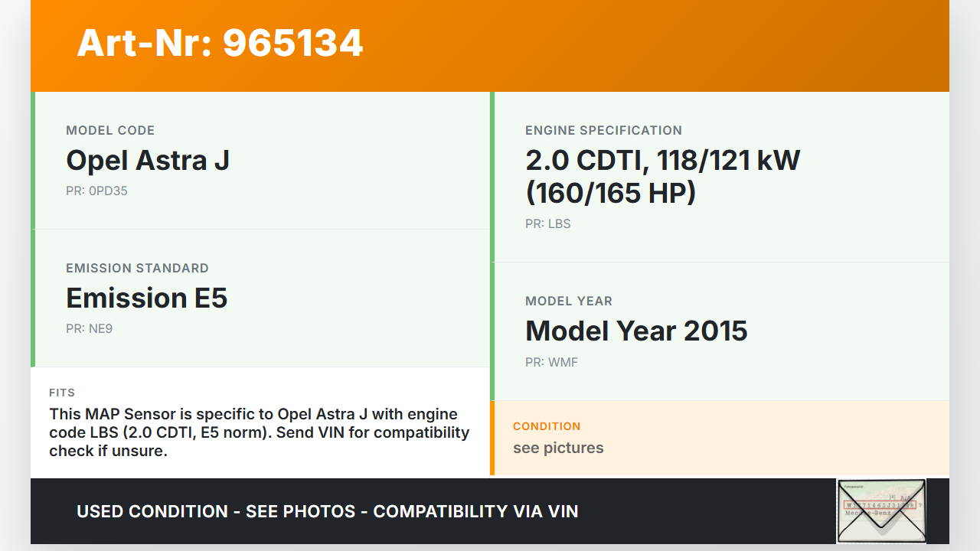980x551 pixels.
Task: Click the orange CONDITION label
Action: tap(547, 426)
